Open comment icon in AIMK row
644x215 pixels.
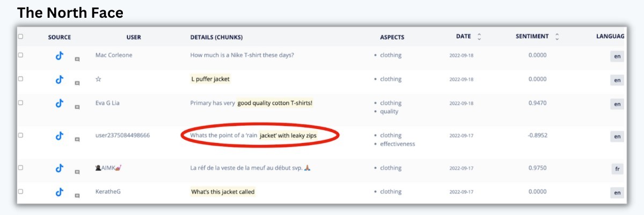click(x=77, y=171)
